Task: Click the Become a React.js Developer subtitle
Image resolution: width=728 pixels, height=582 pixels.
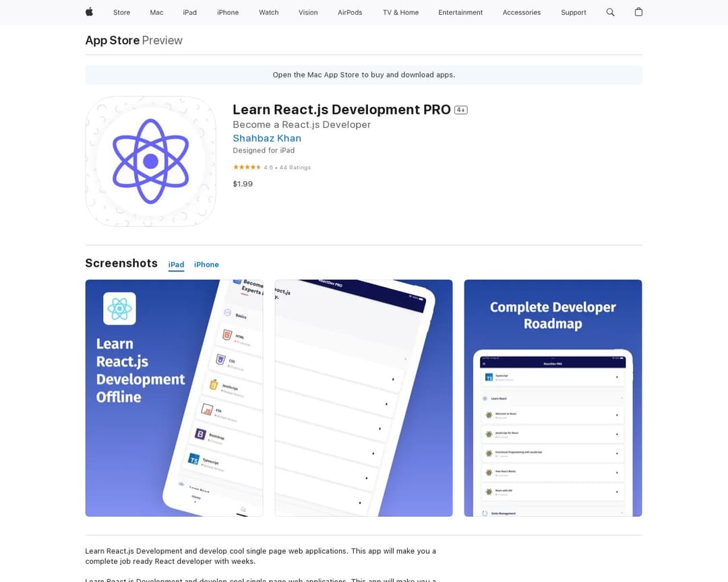Action: (302, 125)
